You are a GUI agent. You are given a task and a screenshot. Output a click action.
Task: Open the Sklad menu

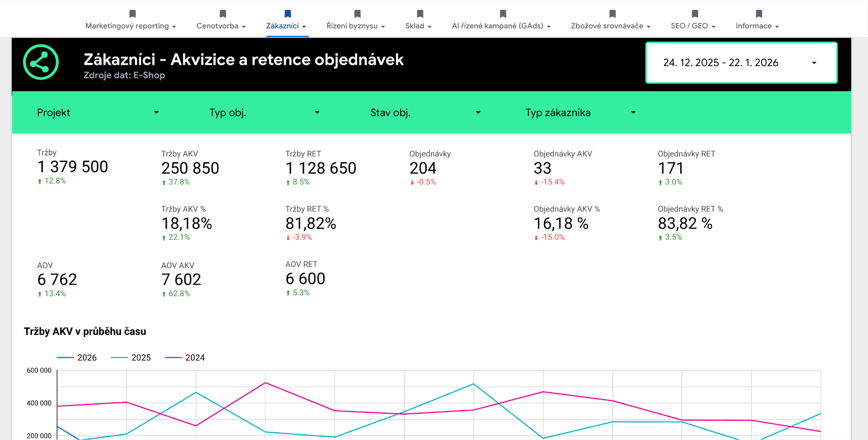418,26
